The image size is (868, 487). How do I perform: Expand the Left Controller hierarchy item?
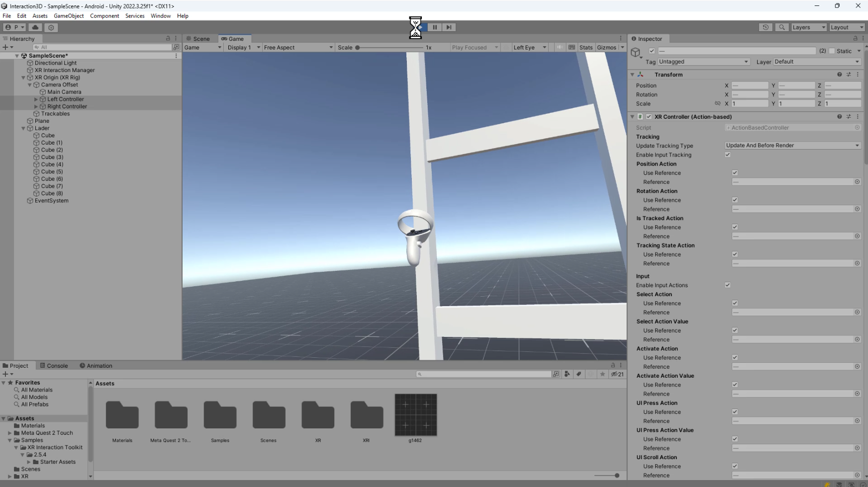(36, 99)
